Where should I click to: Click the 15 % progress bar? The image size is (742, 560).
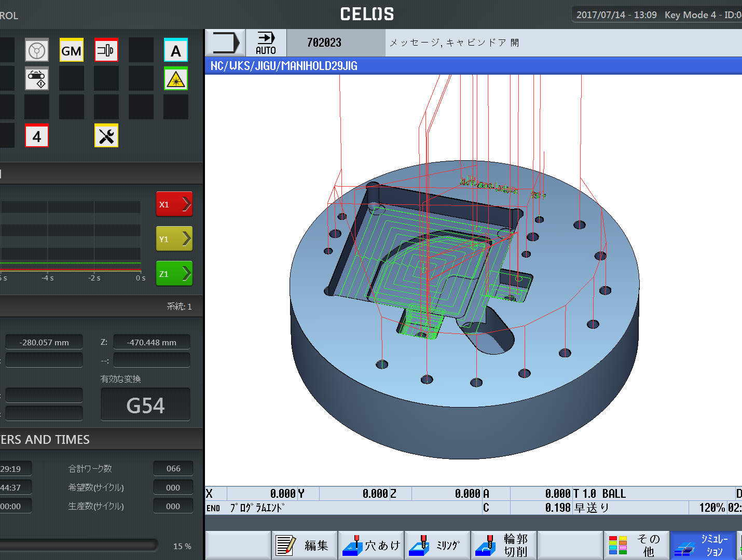[79, 545]
